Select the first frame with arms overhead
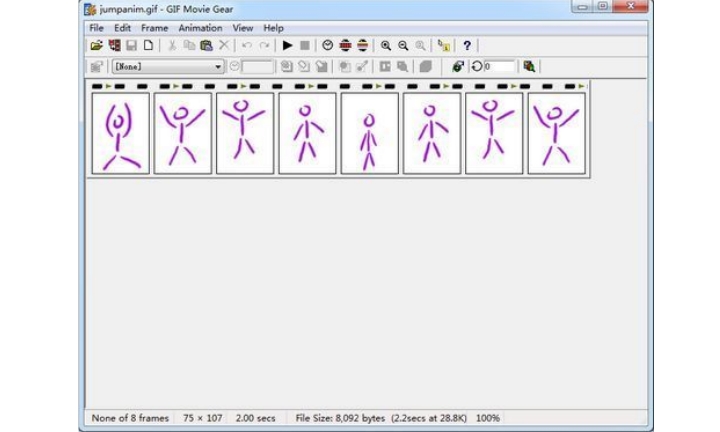This screenshot has height=432, width=720. (120, 134)
